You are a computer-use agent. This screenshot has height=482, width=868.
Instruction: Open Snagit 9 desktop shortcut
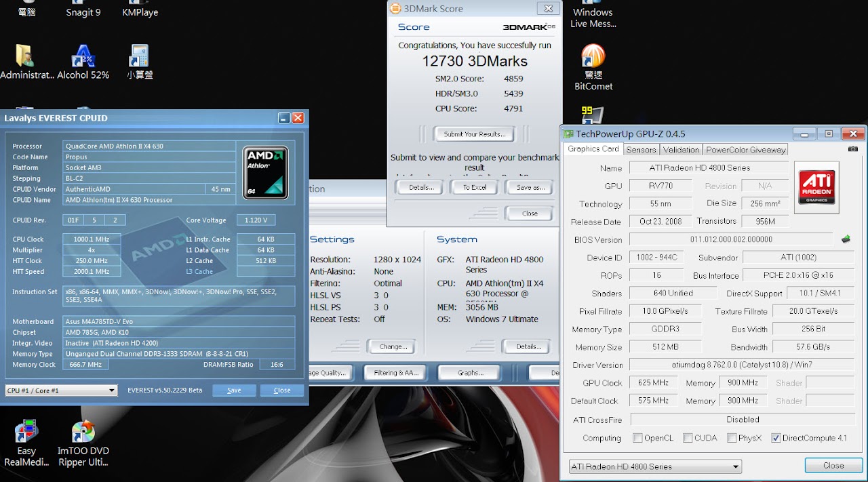[83, 9]
